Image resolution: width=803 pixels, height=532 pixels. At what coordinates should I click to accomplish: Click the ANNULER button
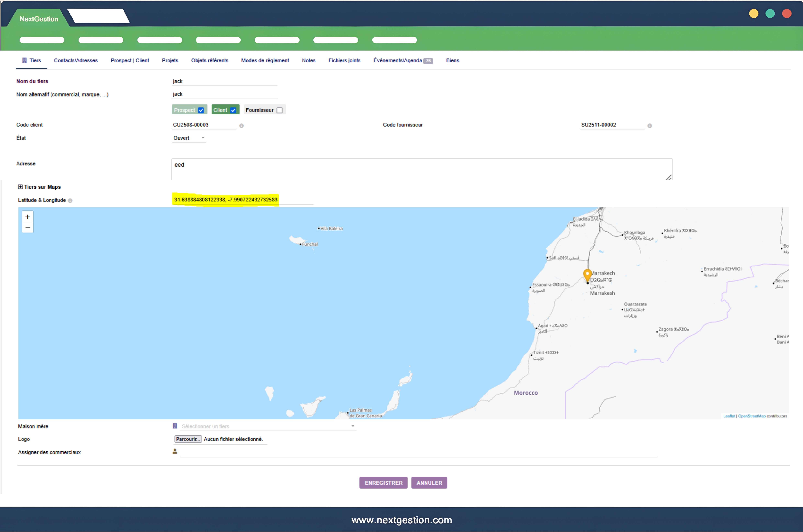pos(429,483)
